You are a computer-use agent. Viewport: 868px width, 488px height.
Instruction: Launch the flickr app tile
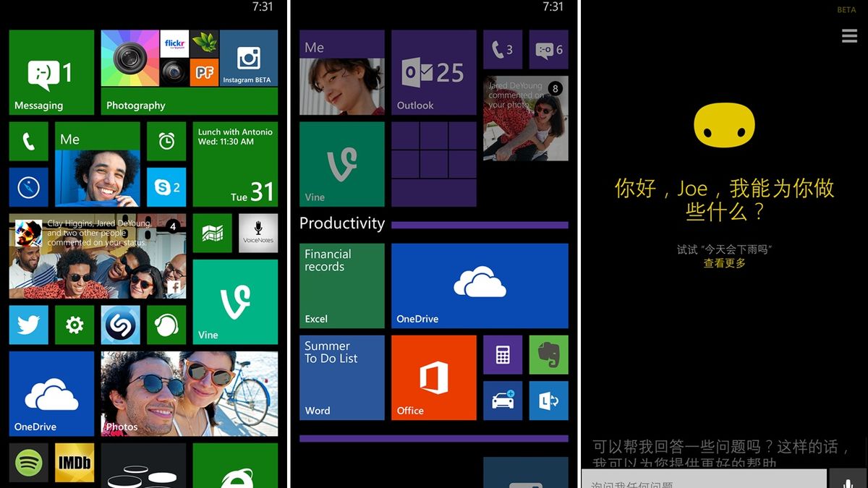click(174, 43)
